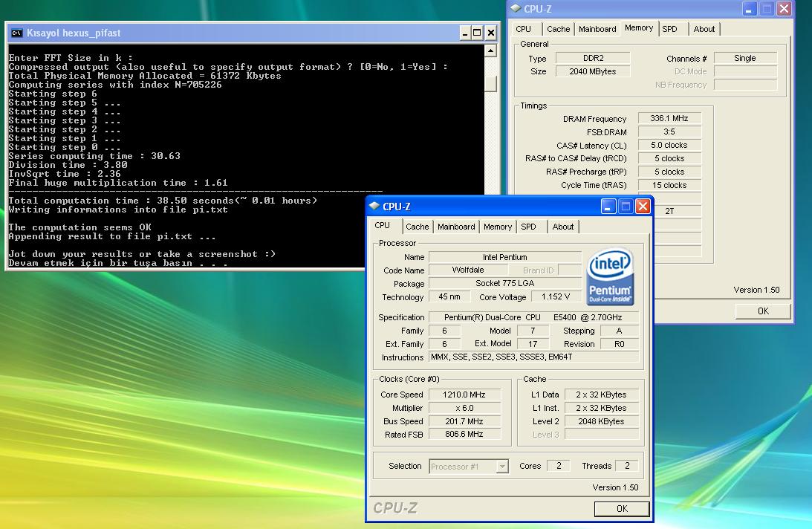
Task: Click the back CPU-Z Memory window title icon
Action: click(x=516, y=9)
